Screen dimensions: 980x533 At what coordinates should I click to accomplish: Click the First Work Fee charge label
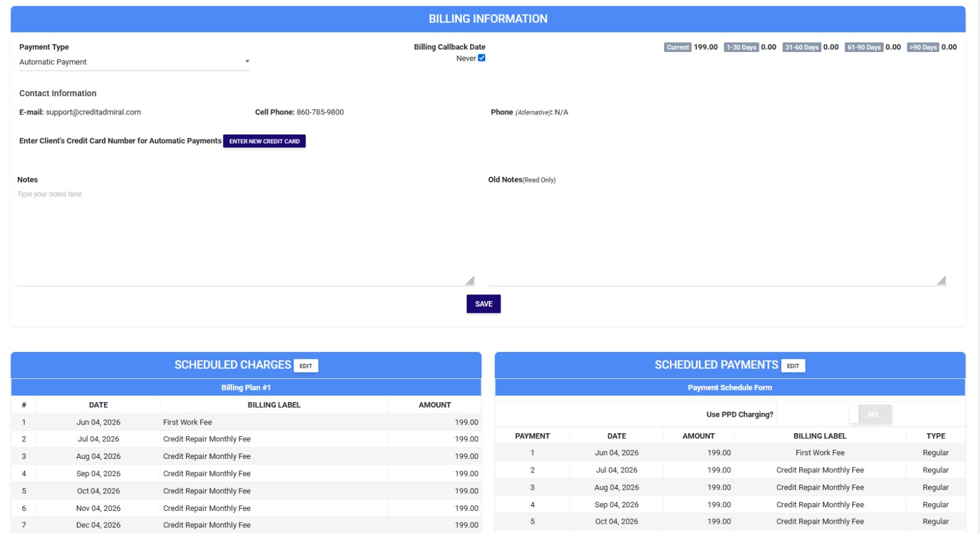pos(187,422)
